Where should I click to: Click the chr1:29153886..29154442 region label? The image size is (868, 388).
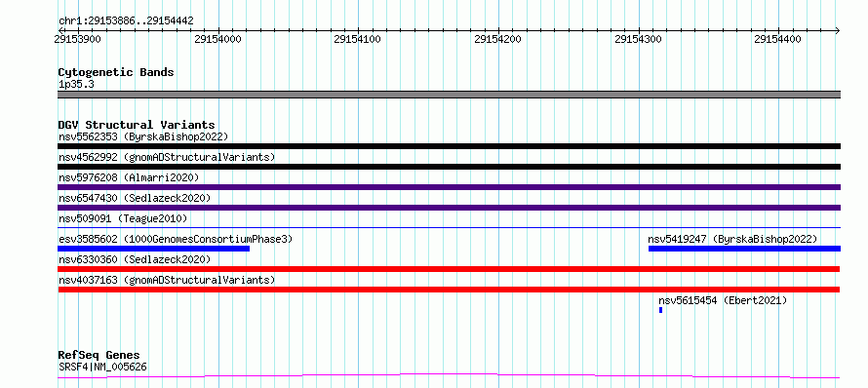point(126,21)
